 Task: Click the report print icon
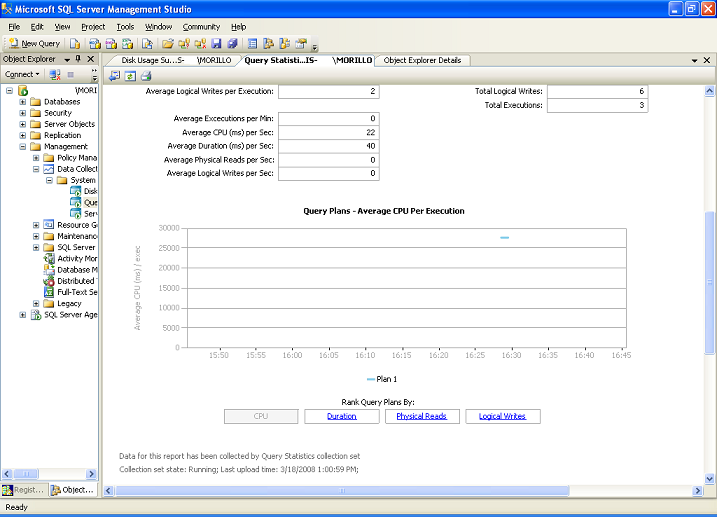click(x=146, y=76)
